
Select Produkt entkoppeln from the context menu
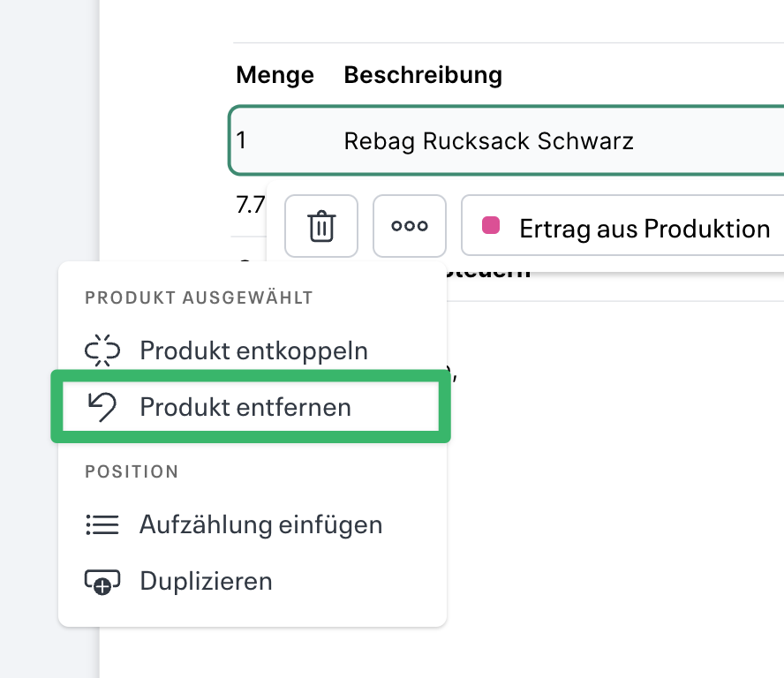pos(253,350)
